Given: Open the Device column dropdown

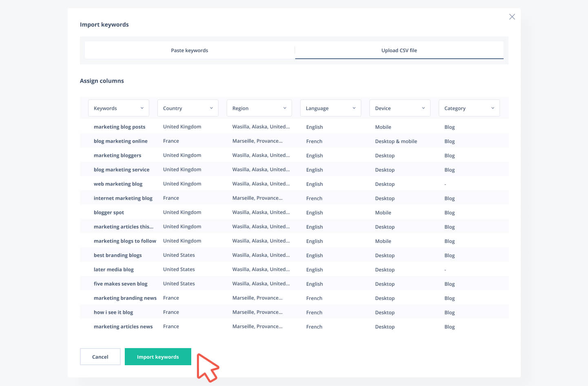Looking at the screenshot, I should [x=400, y=108].
